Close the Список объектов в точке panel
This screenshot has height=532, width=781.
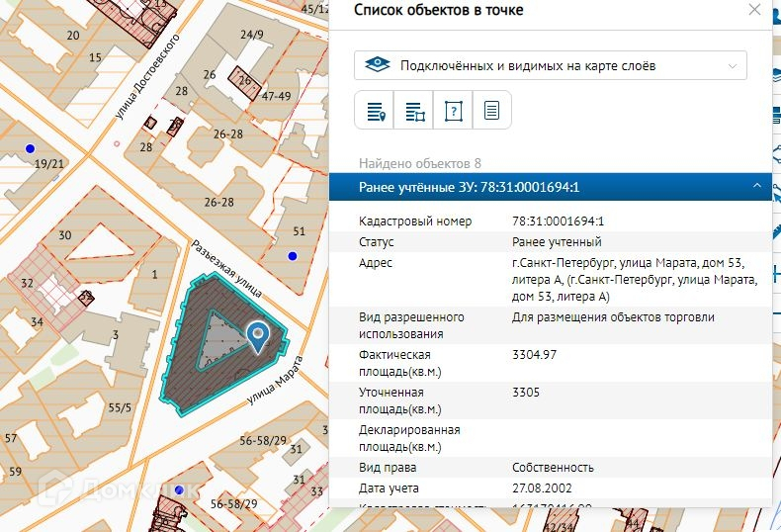coord(754,10)
